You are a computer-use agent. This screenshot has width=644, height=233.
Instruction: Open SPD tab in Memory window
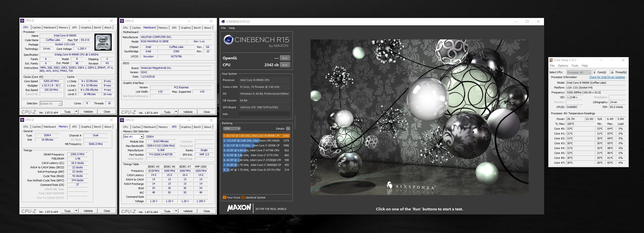click(74, 127)
